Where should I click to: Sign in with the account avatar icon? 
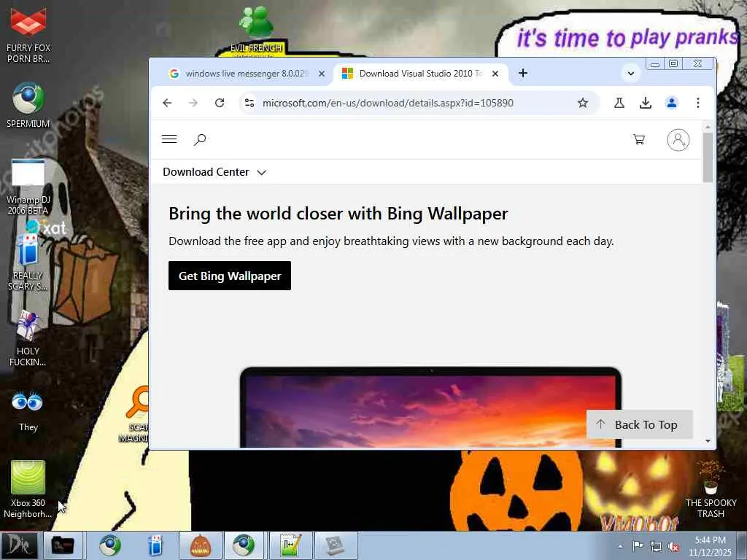(x=678, y=140)
